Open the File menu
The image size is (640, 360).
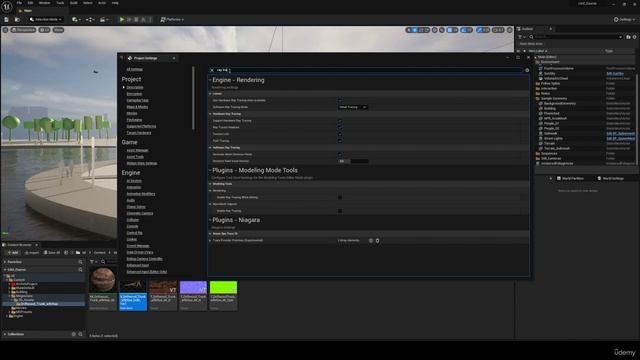[x=19, y=3]
